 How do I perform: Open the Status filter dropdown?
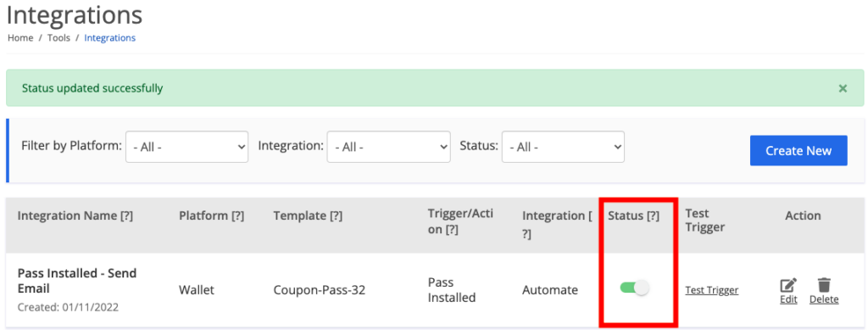click(x=563, y=147)
